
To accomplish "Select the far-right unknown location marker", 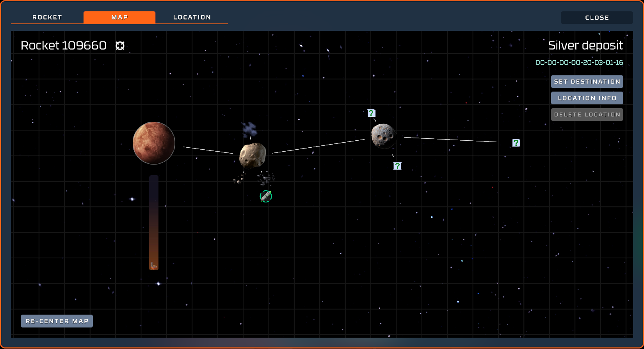I will point(516,143).
